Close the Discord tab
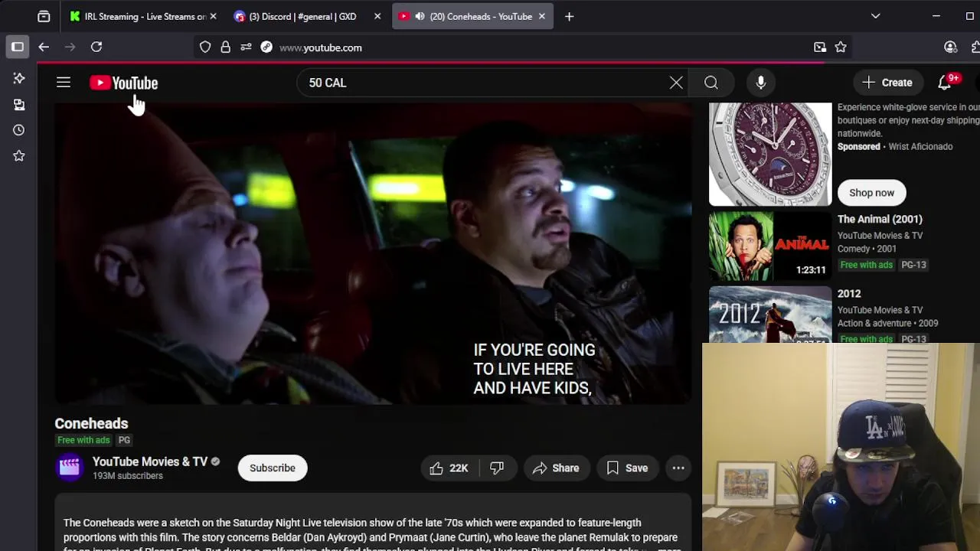Screen dimensions: 980x551 coord(377,16)
